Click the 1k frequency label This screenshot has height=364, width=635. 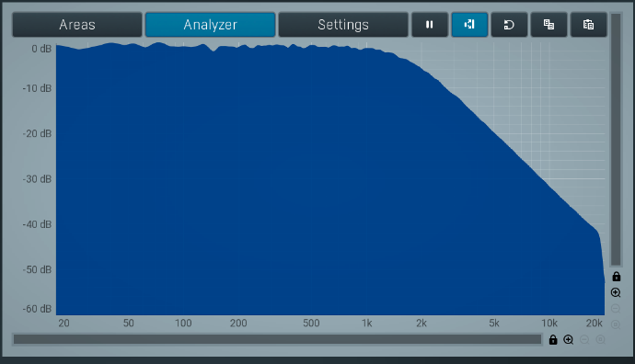click(366, 324)
